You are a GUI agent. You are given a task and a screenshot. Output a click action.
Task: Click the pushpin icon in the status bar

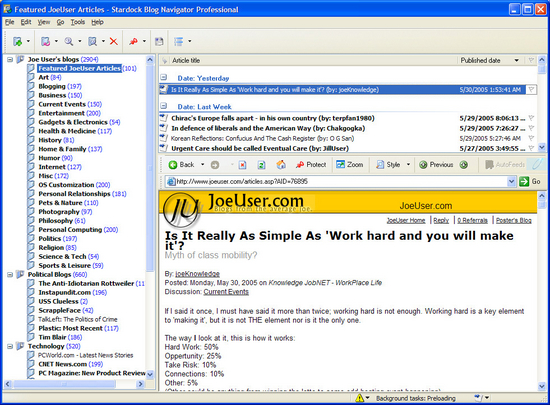tap(477, 398)
